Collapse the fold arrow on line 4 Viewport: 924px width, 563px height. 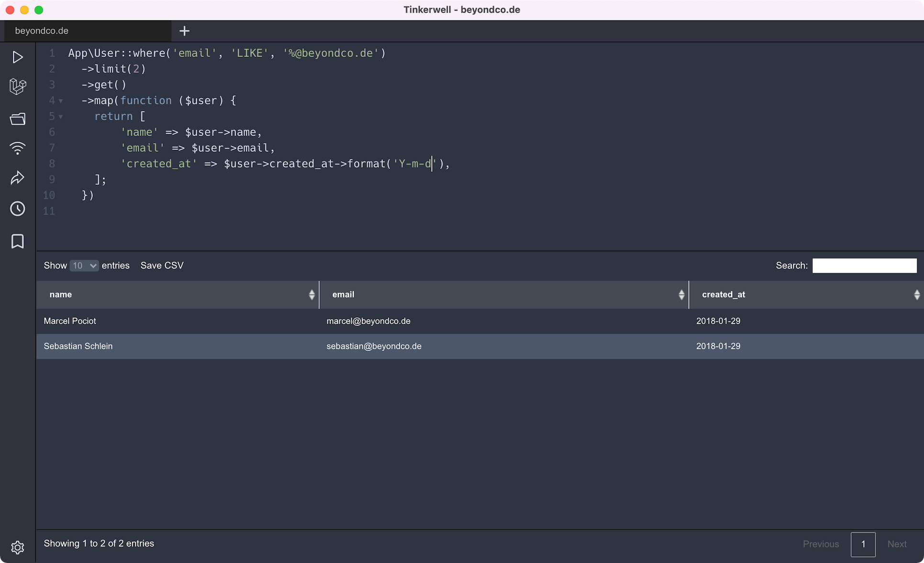click(61, 101)
